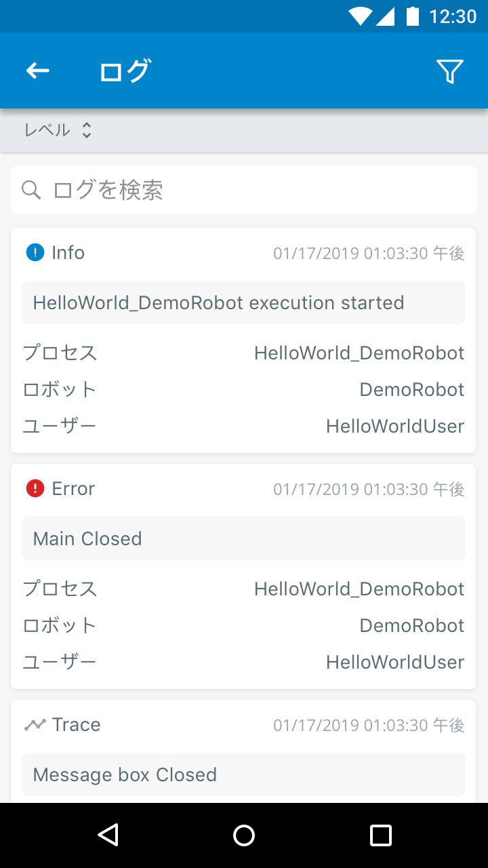
Task: Open the 'Message box Closed' log message
Action: coord(243,774)
